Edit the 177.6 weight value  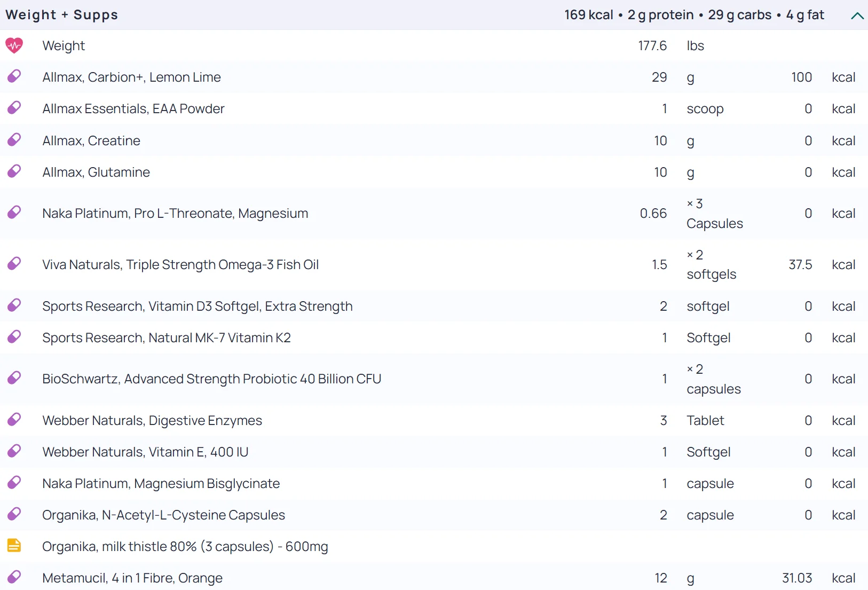click(652, 46)
